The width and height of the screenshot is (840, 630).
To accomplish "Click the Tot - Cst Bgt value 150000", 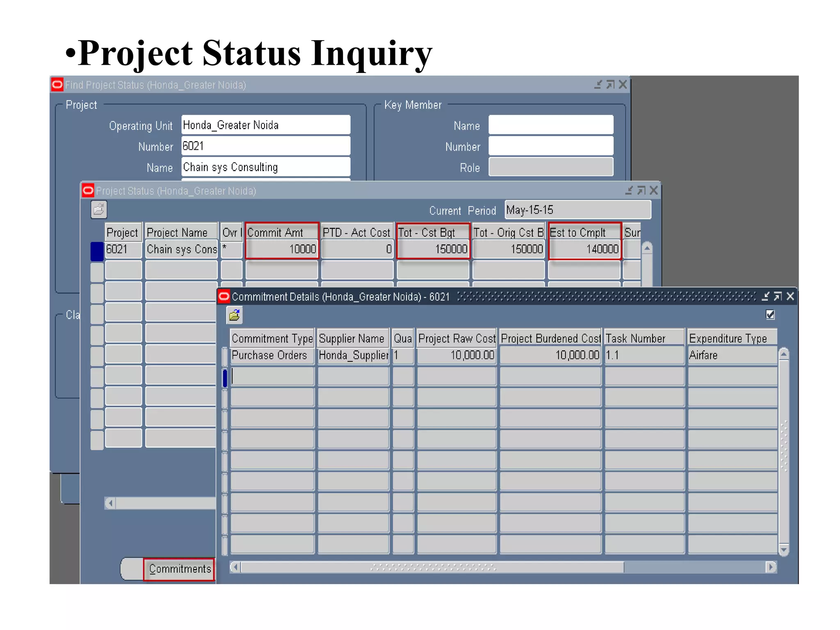I will pos(433,249).
